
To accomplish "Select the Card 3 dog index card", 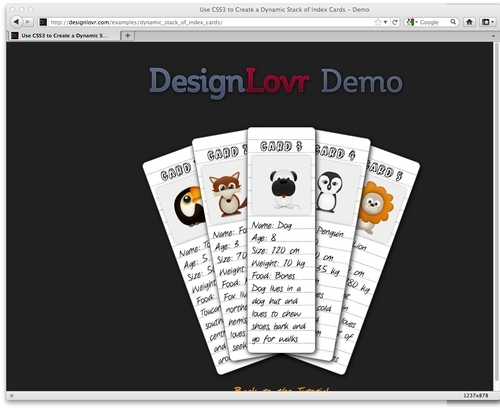I will pyautogui.click(x=281, y=240).
